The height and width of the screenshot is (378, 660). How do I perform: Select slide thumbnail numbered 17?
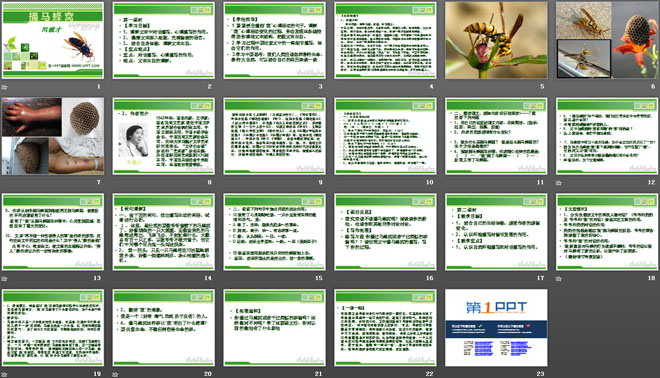point(496,232)
